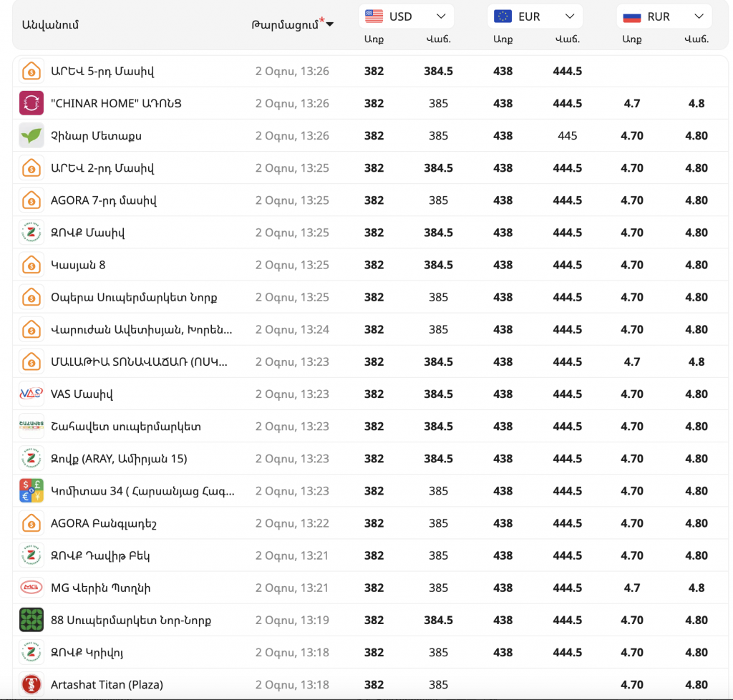Click the MG Վերին Պտղնի logo
The width and height of the screenshot is (733, 700).
(31, 588)
